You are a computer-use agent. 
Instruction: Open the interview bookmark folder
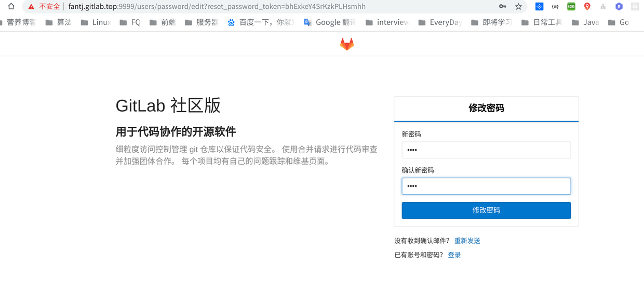click(x=387, y=22)
